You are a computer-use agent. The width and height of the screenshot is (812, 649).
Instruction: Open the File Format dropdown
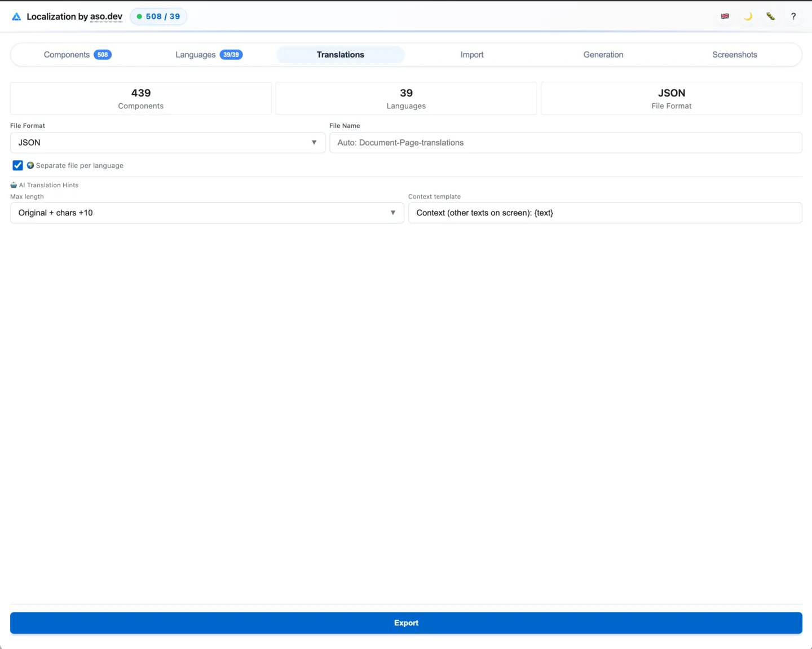tap(167, 143)
